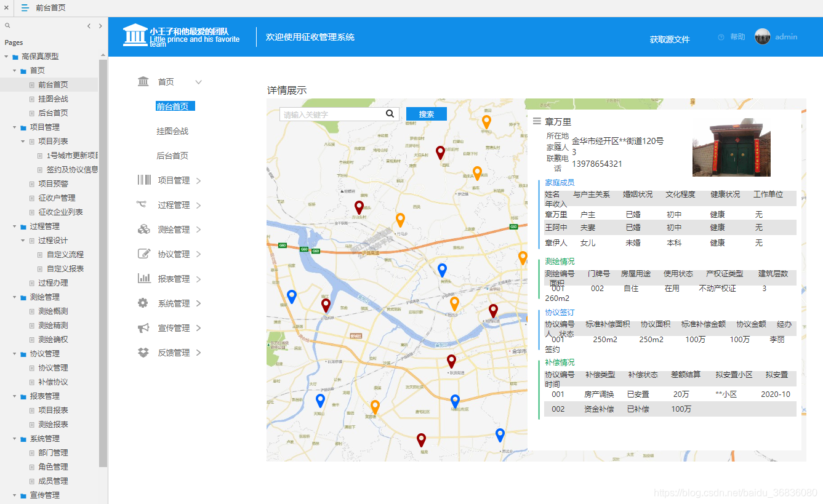Open 项目预警 page in Pages tree
823x504 pixels.
point(53,184)
